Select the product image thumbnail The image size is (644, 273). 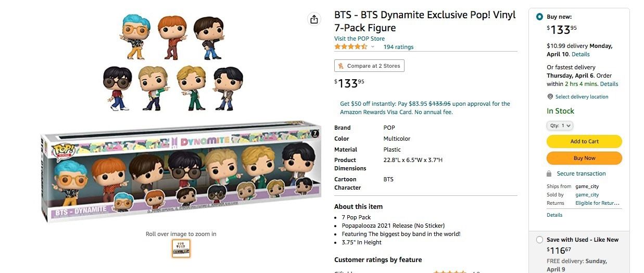[181, 249]
